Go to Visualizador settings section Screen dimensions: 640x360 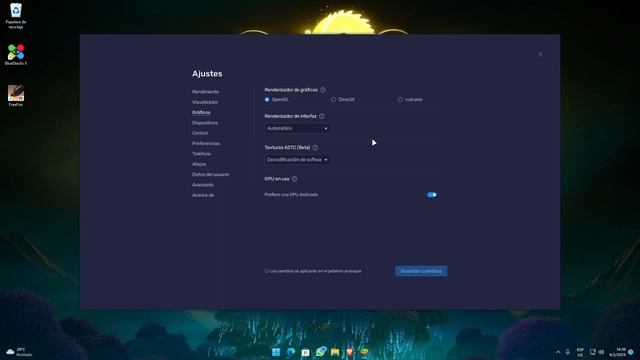tap(205, 102)
